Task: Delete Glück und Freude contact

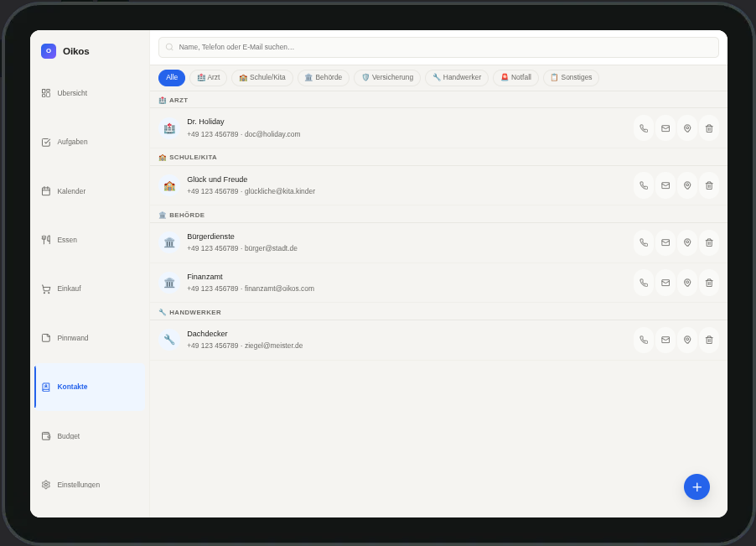Action: click(709, 185)
